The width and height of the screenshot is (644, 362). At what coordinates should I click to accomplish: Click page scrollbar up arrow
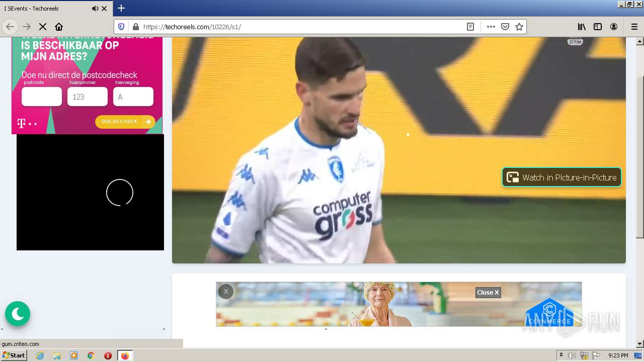(x=640, y=41)
